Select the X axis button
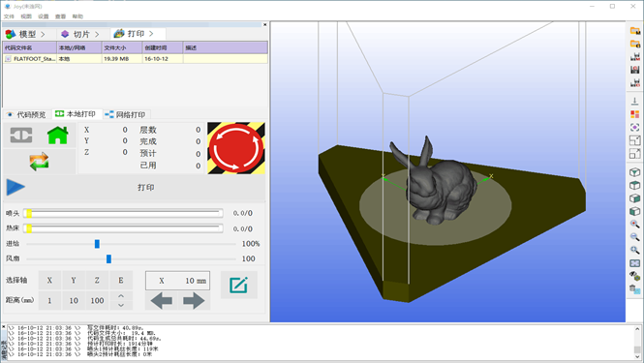This screenshot has height=363, width=644. [49, 281]
